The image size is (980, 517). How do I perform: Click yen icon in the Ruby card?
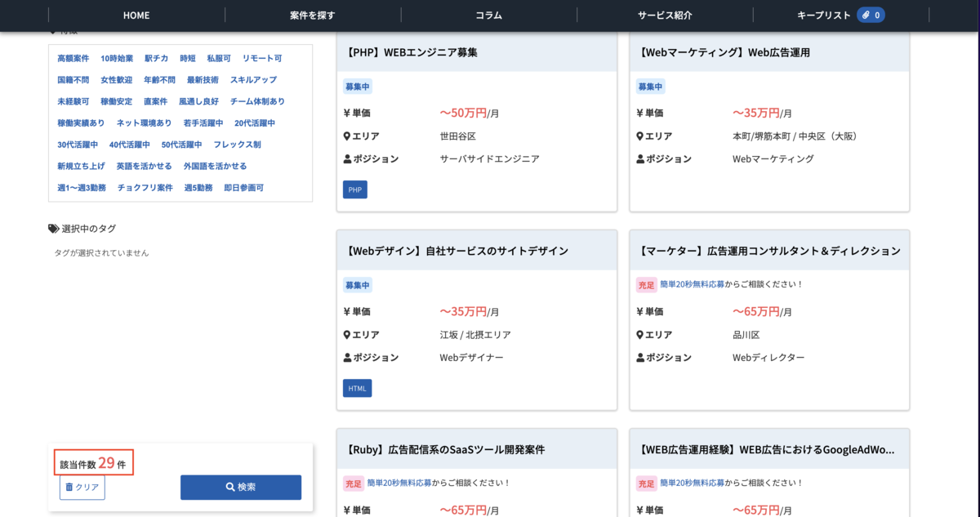[347, 510]
